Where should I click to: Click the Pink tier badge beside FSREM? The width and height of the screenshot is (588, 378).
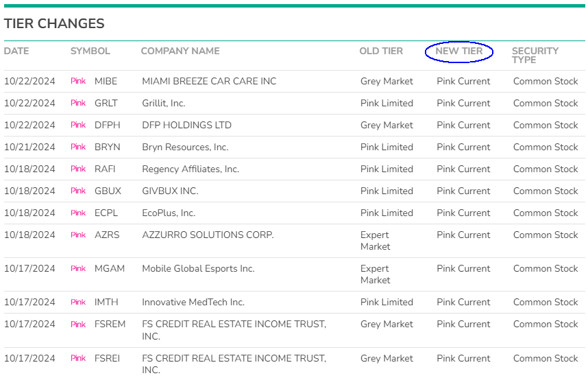[x=78, y=324]
